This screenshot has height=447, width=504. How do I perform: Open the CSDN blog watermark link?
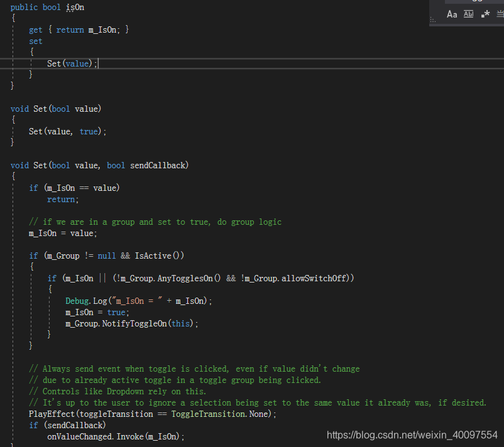412,434
